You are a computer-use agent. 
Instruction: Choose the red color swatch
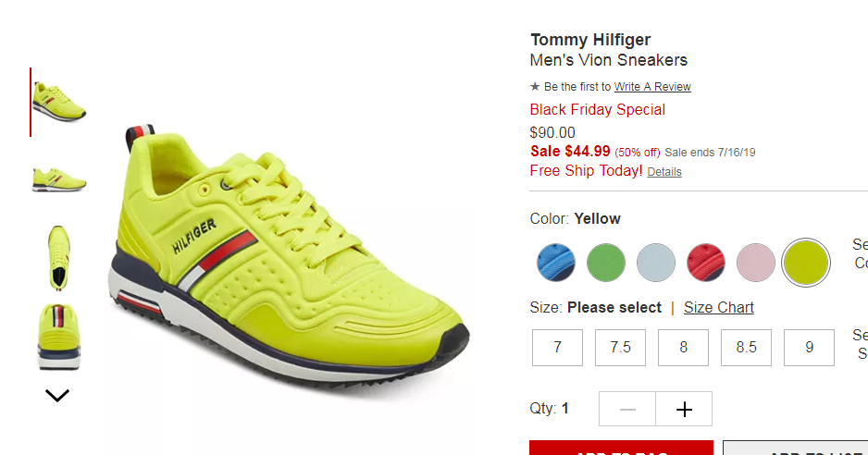click(706, 263)
